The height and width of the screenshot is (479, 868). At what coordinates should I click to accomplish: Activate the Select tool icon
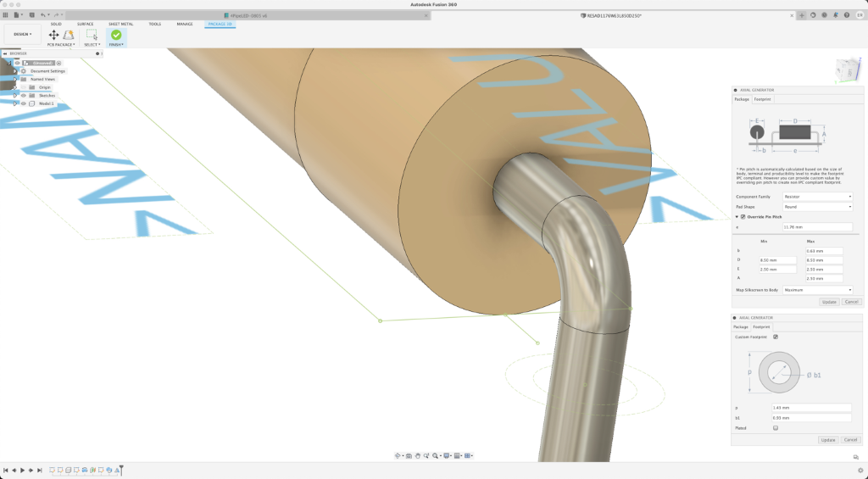pyautogui.click(x=92, y=35)
